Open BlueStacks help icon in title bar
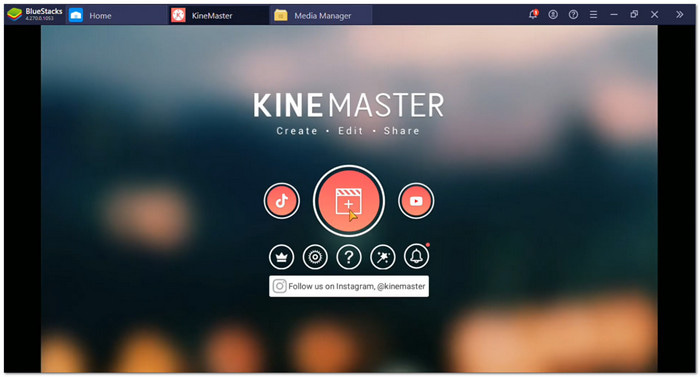Screen dimensions: 700x377 coord(573,15)
